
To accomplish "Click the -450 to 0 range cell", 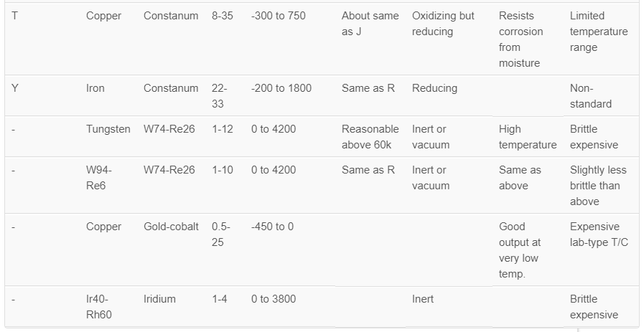I will (x=273, y=227).
